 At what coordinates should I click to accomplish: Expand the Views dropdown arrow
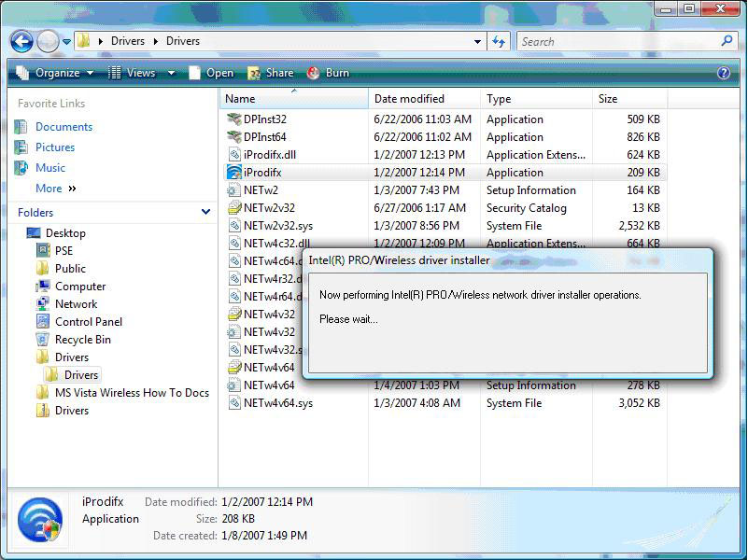pyautogui.click(x=171, y=73)
